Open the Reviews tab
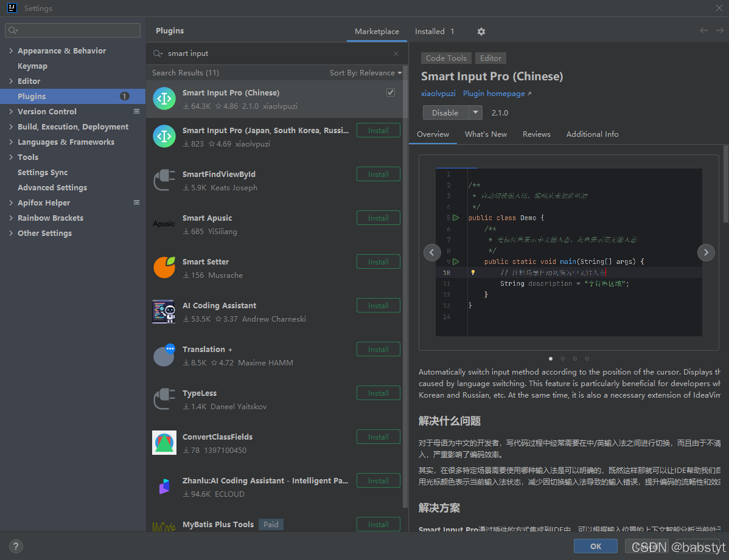Image resolution: width=729 pixels, height=560 pixels. (537, 134)
